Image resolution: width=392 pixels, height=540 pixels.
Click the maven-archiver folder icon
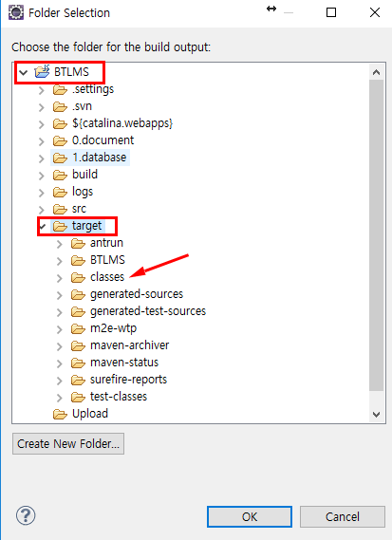[x=78, y=346]
